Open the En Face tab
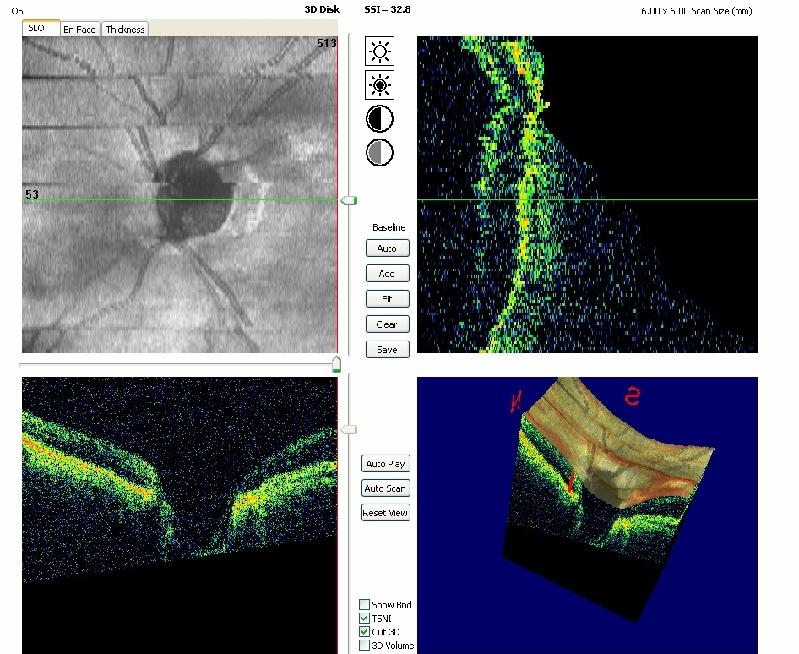Image resolution: width=799 pixels, height=654 pixels. 80,30
